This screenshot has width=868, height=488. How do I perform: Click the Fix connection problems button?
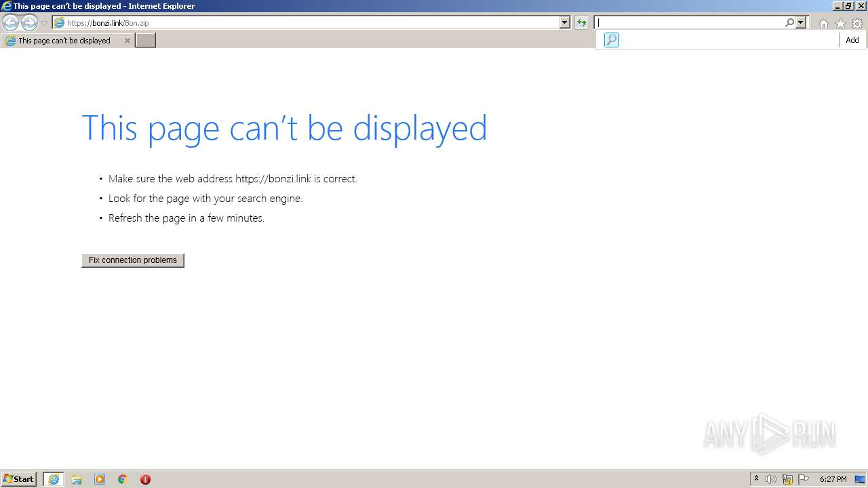pos(133,260)
